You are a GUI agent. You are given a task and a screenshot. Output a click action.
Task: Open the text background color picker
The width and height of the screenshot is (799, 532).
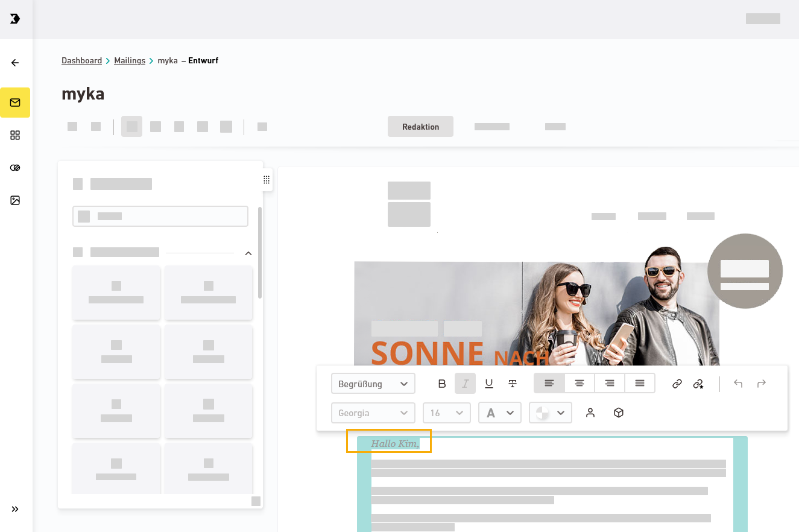point(550,413)
